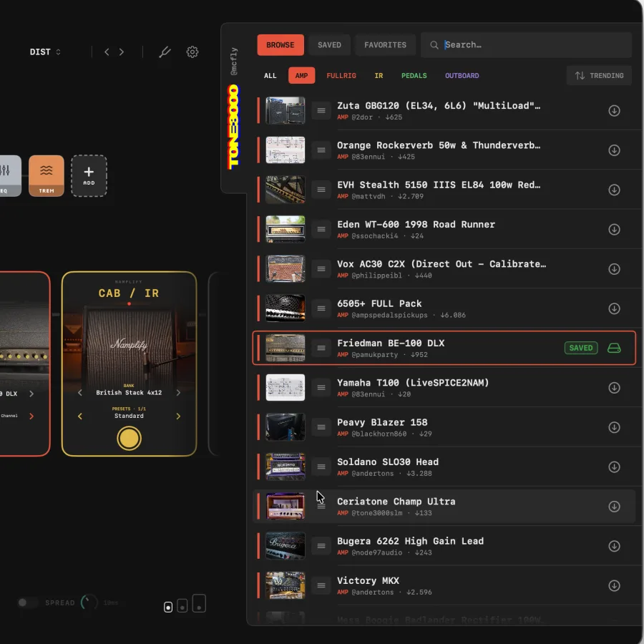The image size is (644, 644).
Task: Download the Soldano SLO30 Head tone
Action: 614,467
